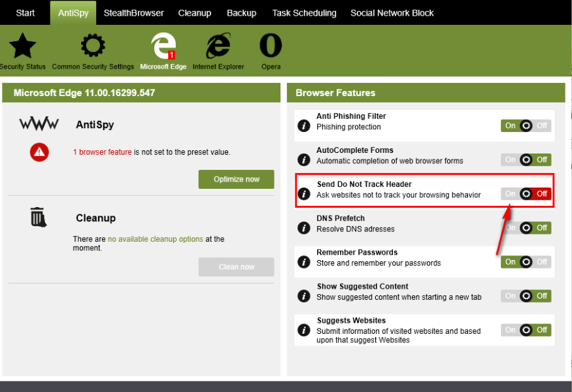Click 'Automatic completion of web browser forms' text

tap(390, 161)
